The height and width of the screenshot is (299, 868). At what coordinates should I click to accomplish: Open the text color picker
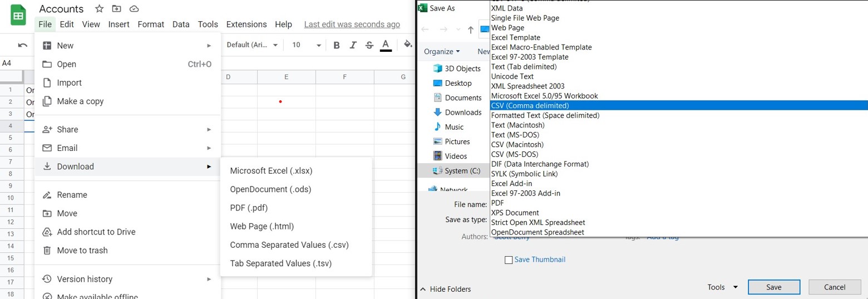[x=386, y=45]
